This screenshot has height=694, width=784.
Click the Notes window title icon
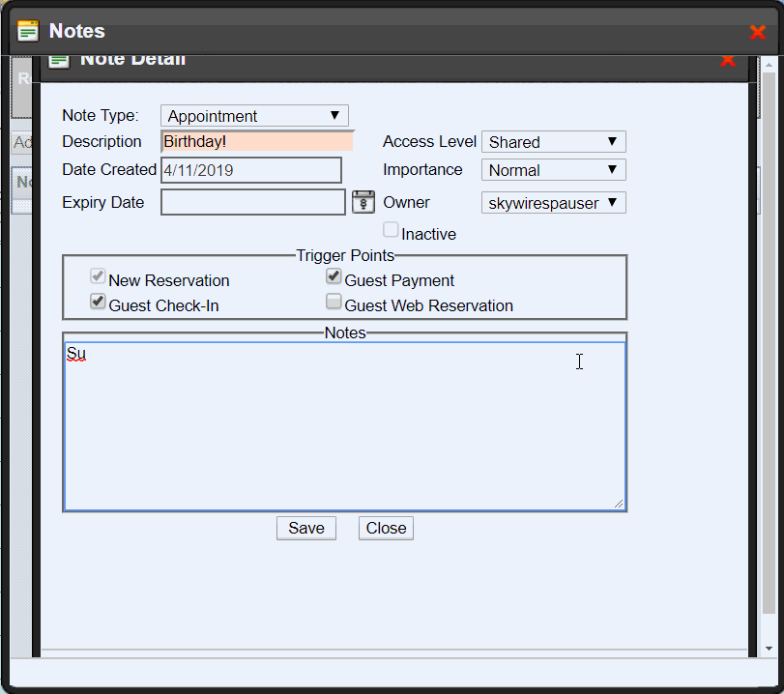28,31
